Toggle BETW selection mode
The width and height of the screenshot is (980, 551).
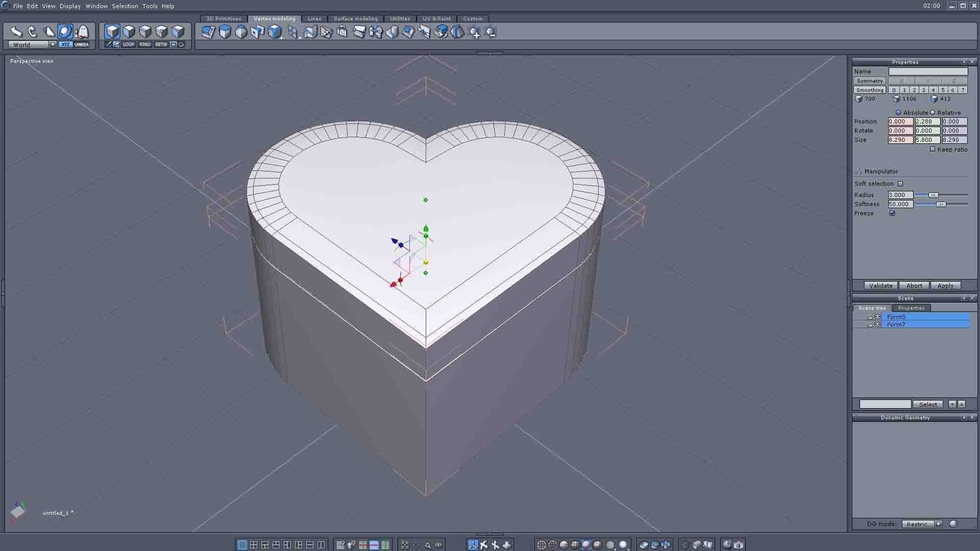[161, 44]
